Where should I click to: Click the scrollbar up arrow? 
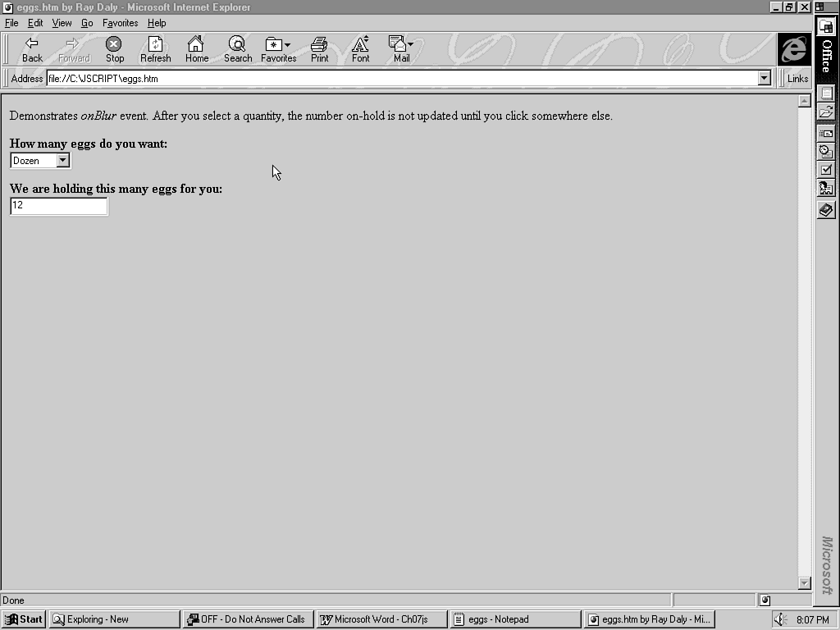[804, 101]
